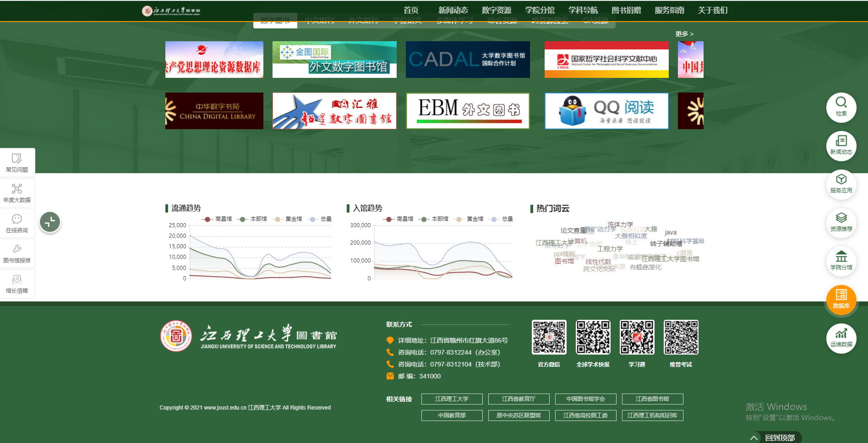This screenshot has height=443, width=868.
Task: Open 新闻动态 in the top navigation
Action: [453, 10]
